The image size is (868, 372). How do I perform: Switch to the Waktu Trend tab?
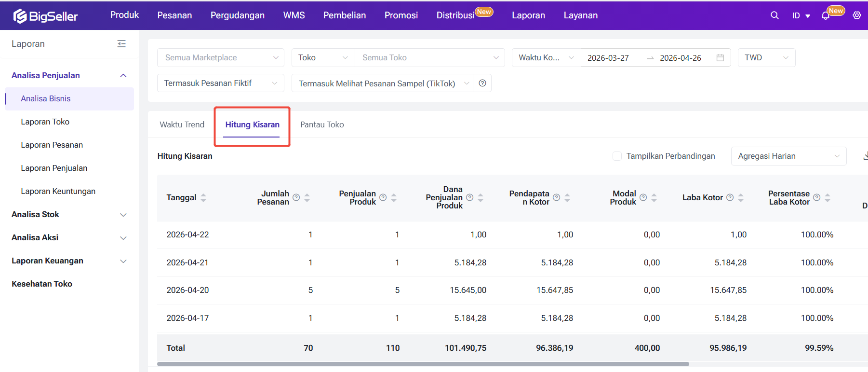[182, 124]
